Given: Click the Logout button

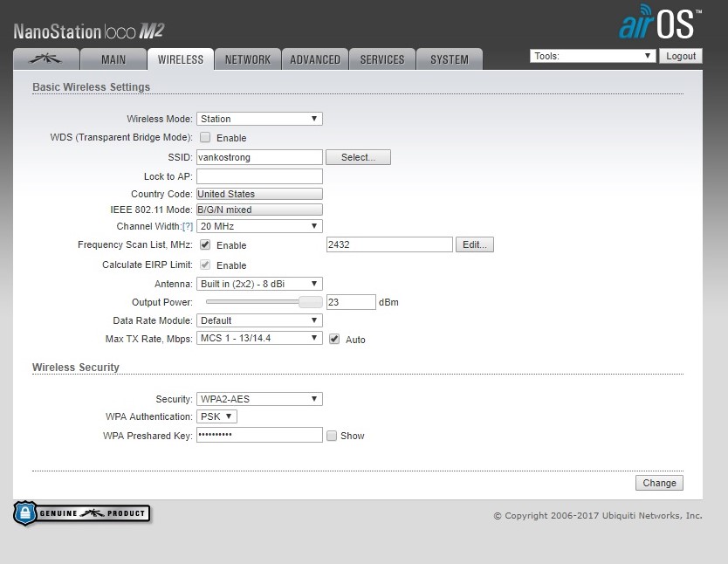Looking at the screenshot, I should pos(681,56).
